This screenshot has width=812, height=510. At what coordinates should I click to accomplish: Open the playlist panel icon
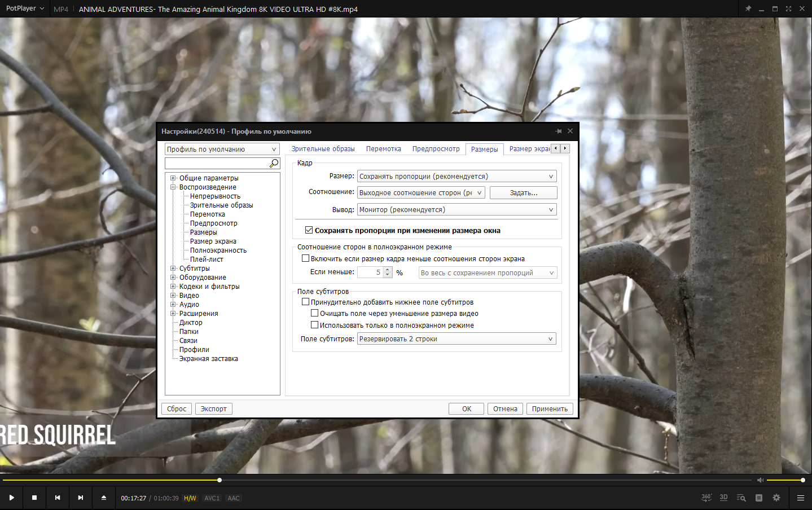[x=759, y=498]
